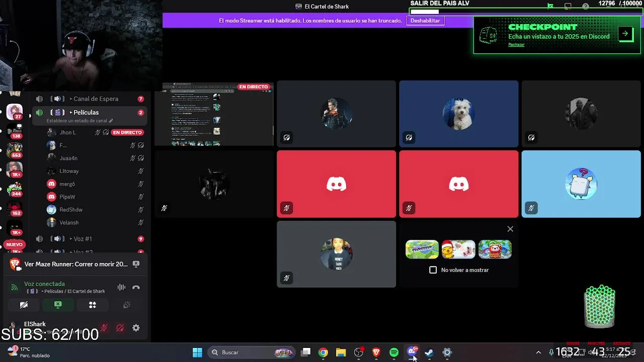644x362 pixels.
Task: Open the weather widget showing 17°C
Action: pyautogui.click(x=29, y=352)
